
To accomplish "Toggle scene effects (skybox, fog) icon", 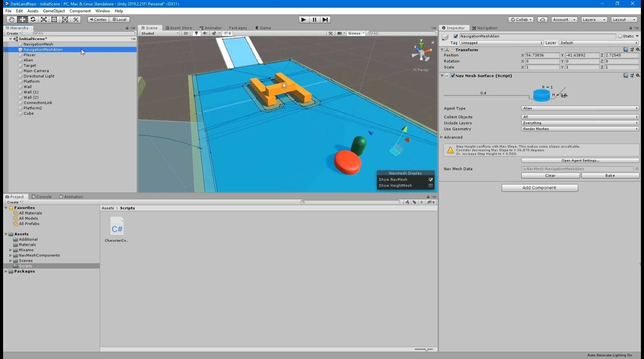I will [x=214, y=33].
